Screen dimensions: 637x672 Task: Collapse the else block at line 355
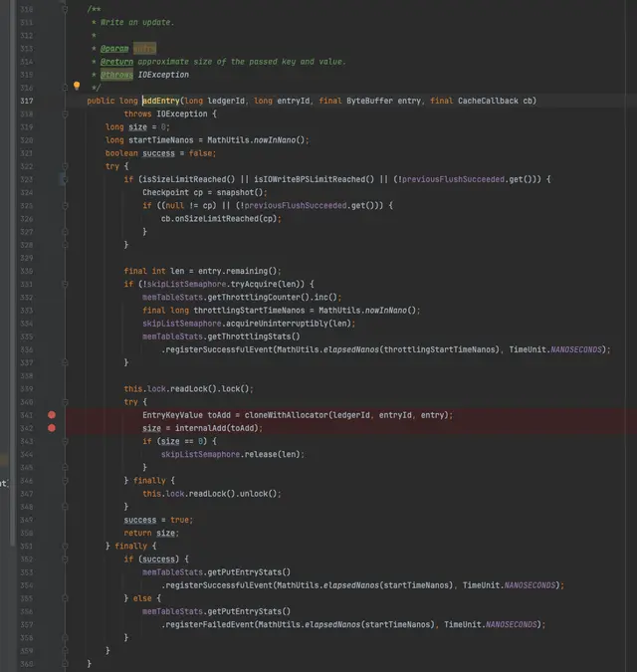point(66,597)
